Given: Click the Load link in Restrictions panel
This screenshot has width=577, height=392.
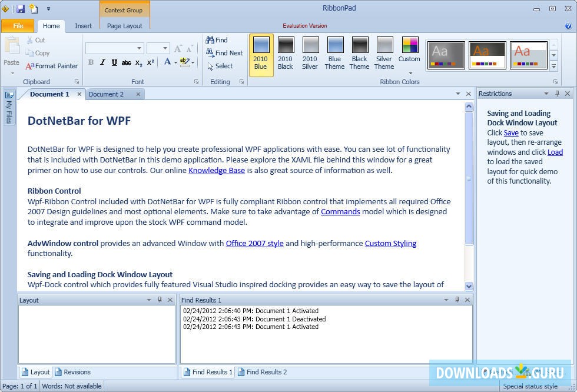Looking at the screenshot, I should point(555,152).
